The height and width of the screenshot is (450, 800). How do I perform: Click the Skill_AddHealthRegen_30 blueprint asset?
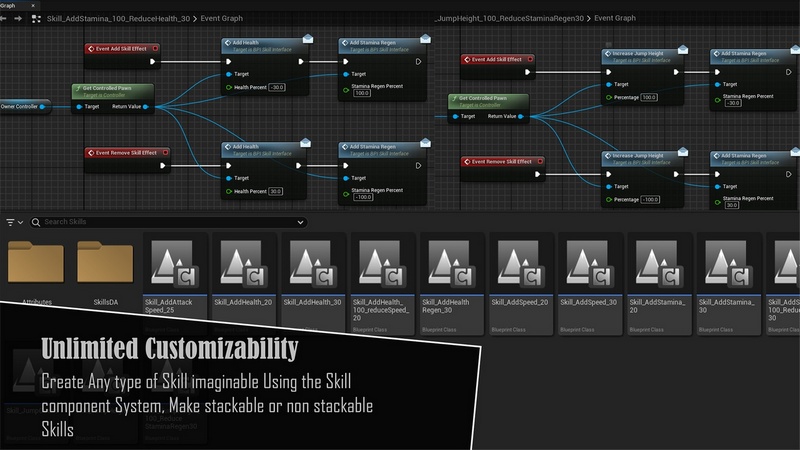[x=450, y=265]
